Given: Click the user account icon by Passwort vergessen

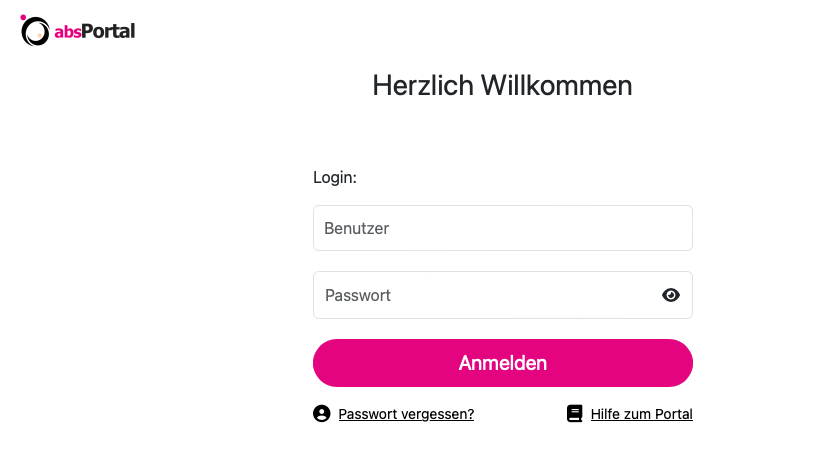Looking at the screenshot, I should pyautogui.click(x=322, y=414).
